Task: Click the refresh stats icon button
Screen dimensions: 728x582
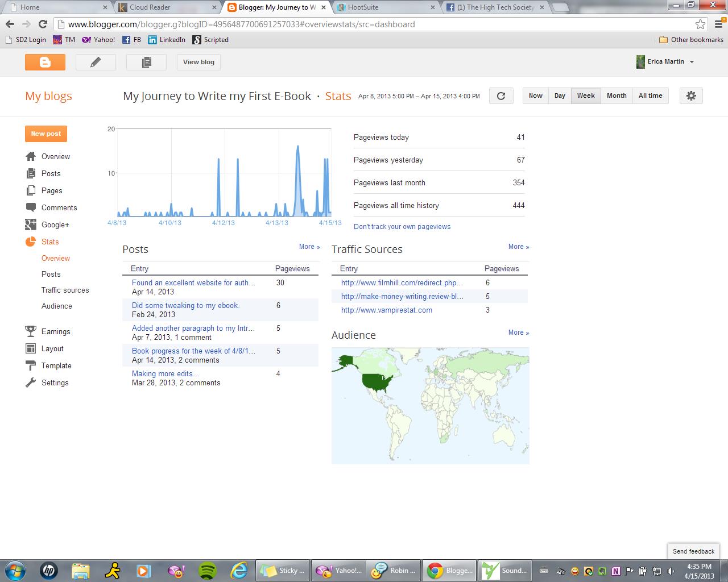Action: click(501, 96)
